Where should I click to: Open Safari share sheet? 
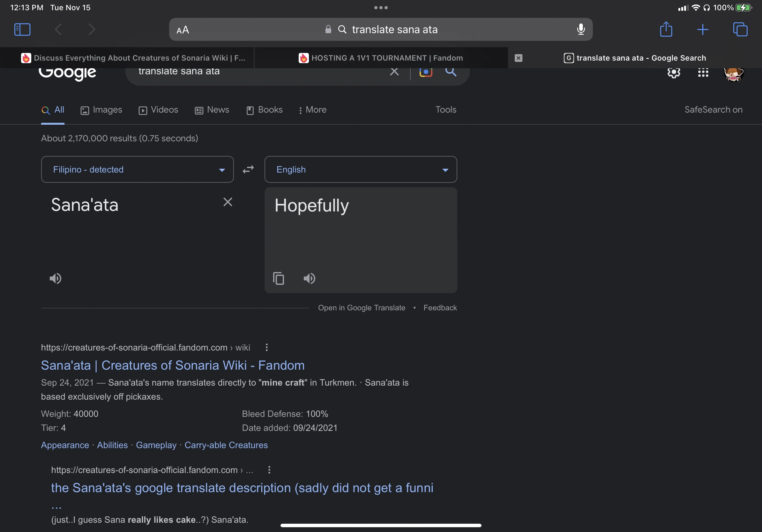tap(666, 29)
